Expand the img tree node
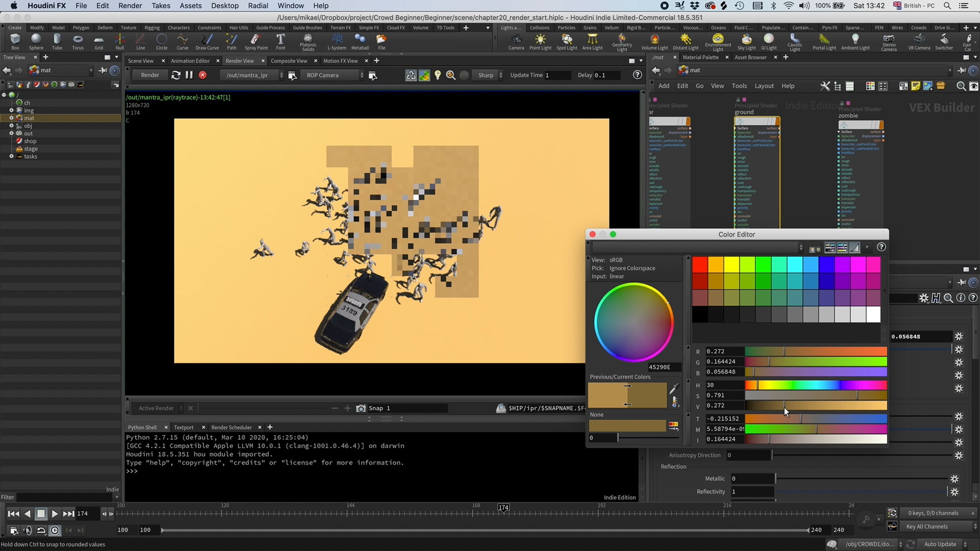Viewport: 980px width, 551px height. [11, 110]
